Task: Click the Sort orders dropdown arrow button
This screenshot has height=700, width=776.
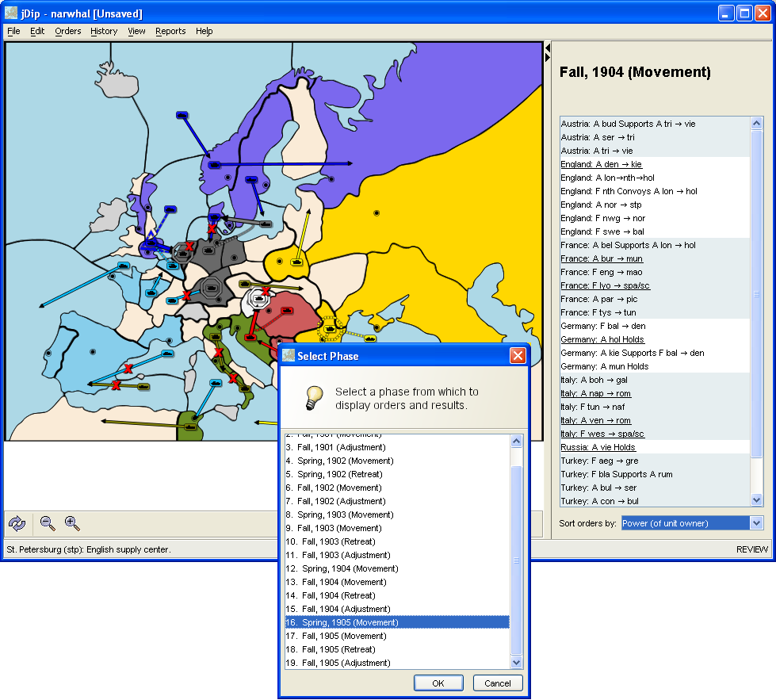Action: click(756, 523)
